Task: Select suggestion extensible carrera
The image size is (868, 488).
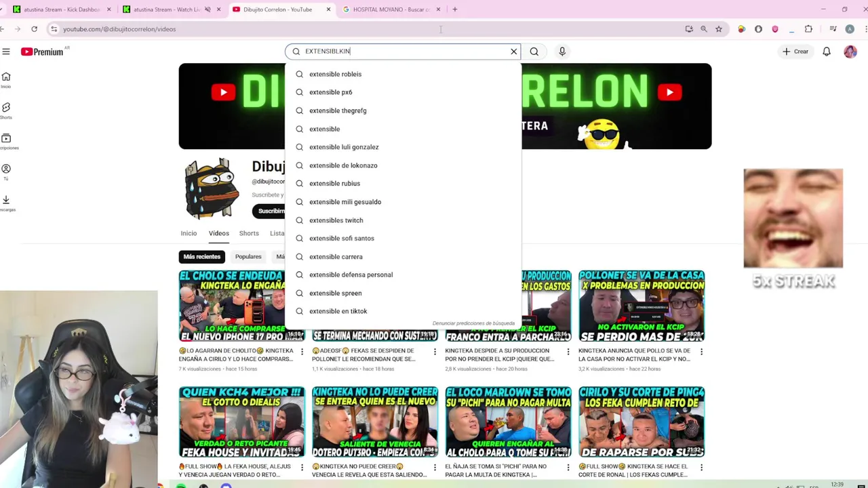Action: tap(403, 257)
